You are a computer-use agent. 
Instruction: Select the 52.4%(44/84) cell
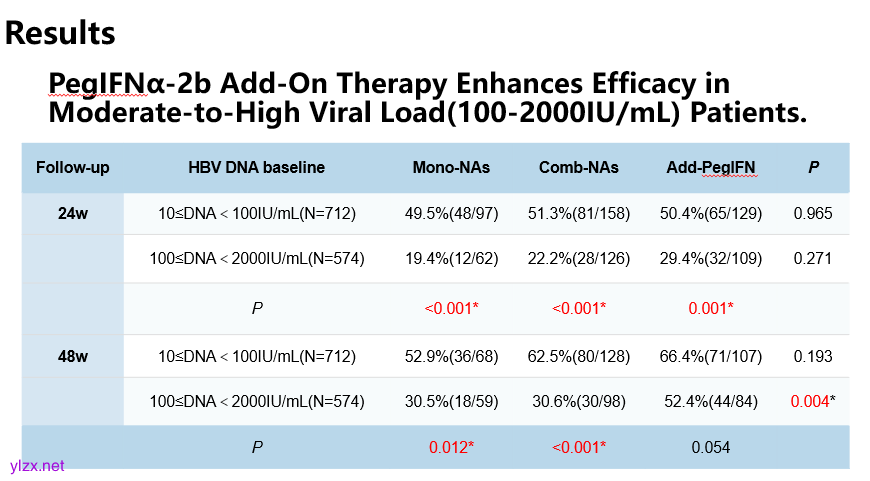711,401
